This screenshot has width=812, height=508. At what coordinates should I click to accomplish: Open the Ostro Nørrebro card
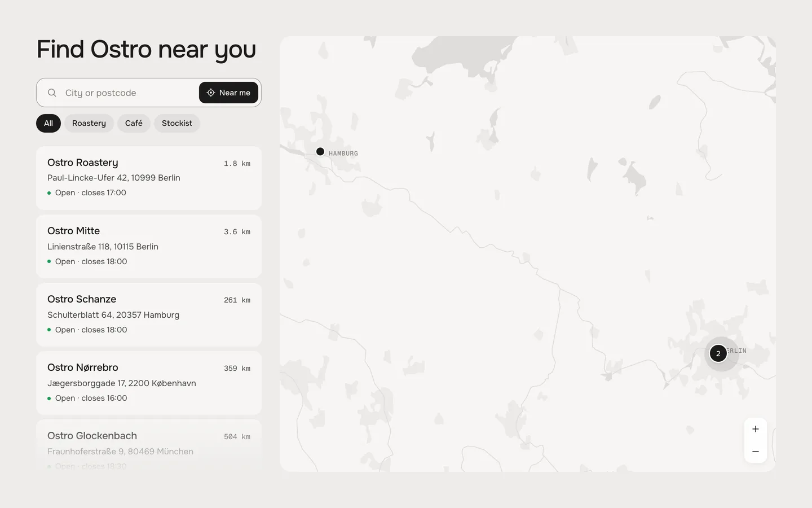pyautogui.click(x=149, y=383)
